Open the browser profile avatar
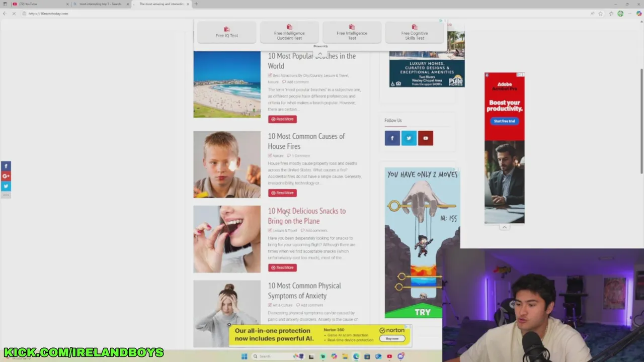Screen dimensions: 644x362 620,14
